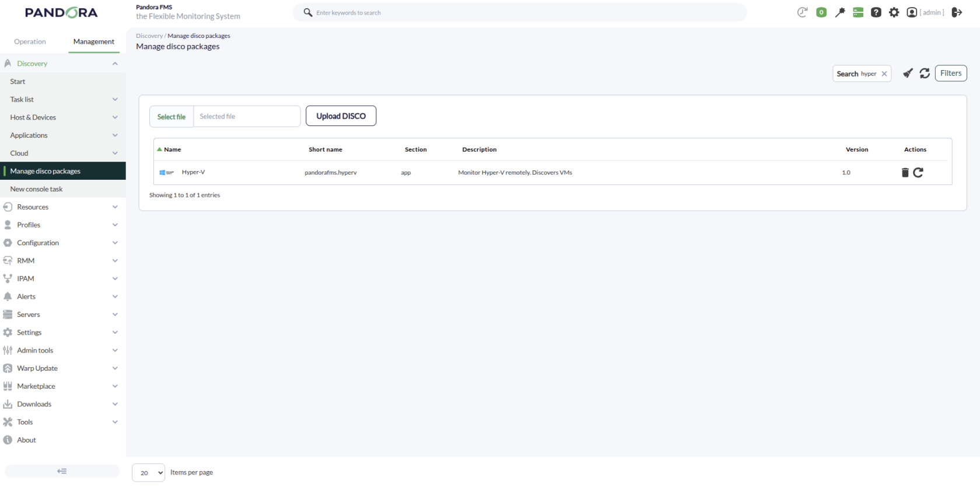The width and height of the screenshot is (980, 488).
Task: Click the Monitor Hyper-V remotely description text
Action: click(x=515, y=173)
